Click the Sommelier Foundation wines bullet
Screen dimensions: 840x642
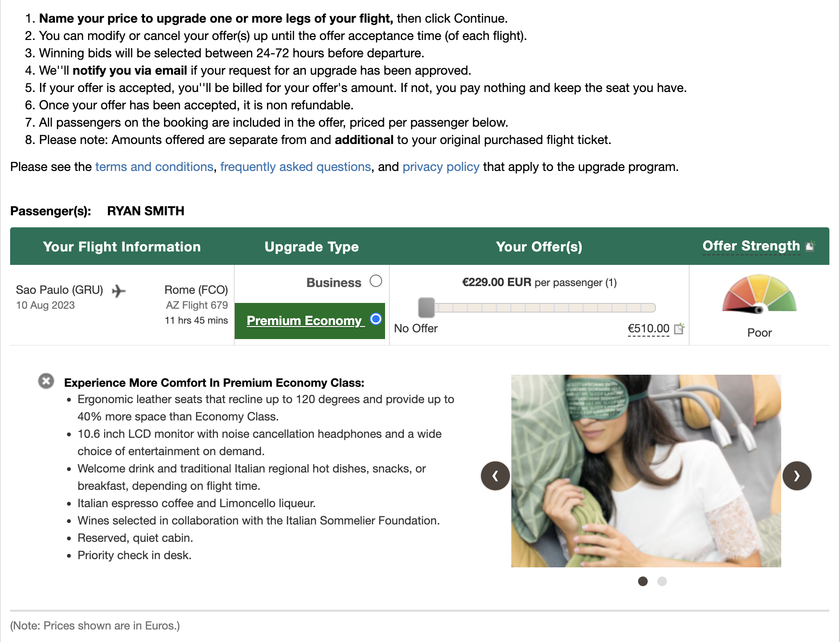click(x=259, y=521)
